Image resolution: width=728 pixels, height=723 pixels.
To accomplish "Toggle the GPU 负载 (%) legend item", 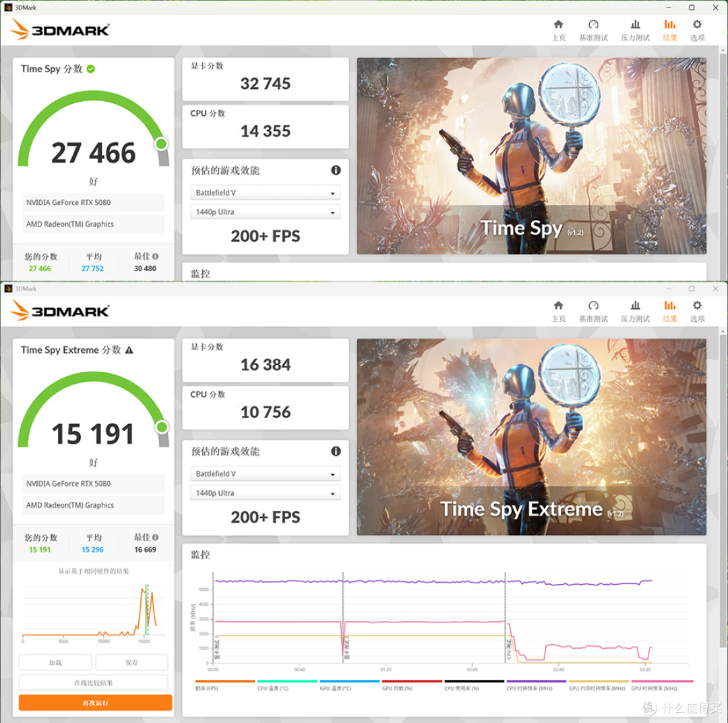I will 411,685.
